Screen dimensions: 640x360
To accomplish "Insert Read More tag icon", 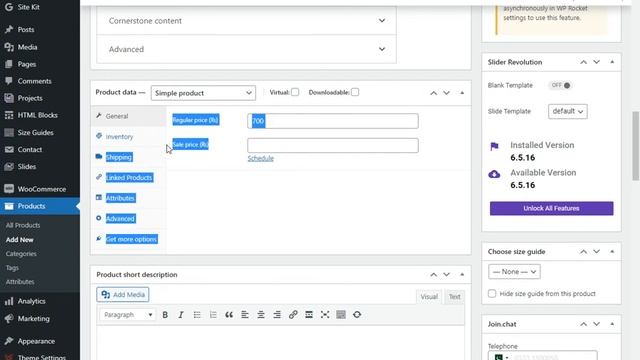I will (x=309, y=315).
